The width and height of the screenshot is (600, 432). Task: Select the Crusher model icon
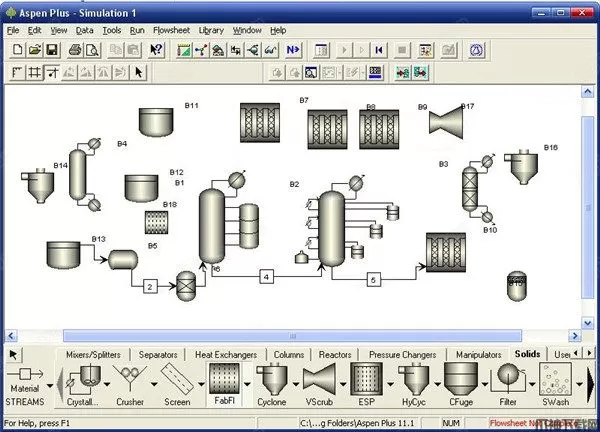127,381
